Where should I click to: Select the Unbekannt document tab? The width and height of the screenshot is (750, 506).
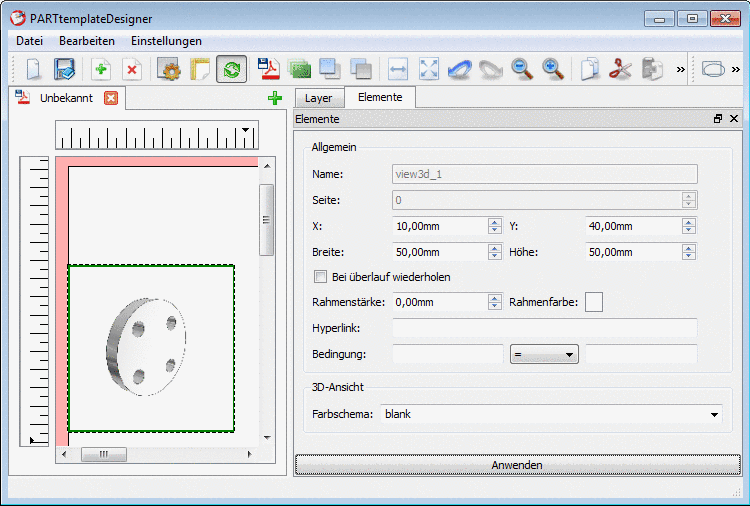pos(66,98)
